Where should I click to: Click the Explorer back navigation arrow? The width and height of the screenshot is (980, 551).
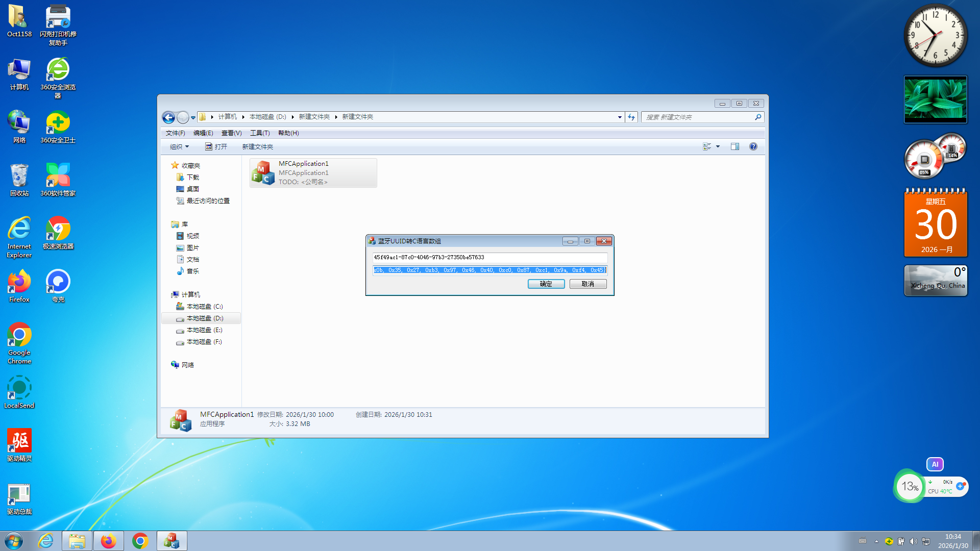(168, 117)
